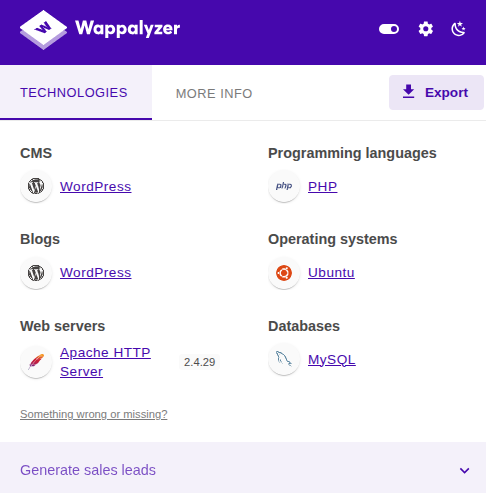Image resolution: width=486 pixels, height=493 pixels.
Task: Open the PHP link
Action: point(322,187)
